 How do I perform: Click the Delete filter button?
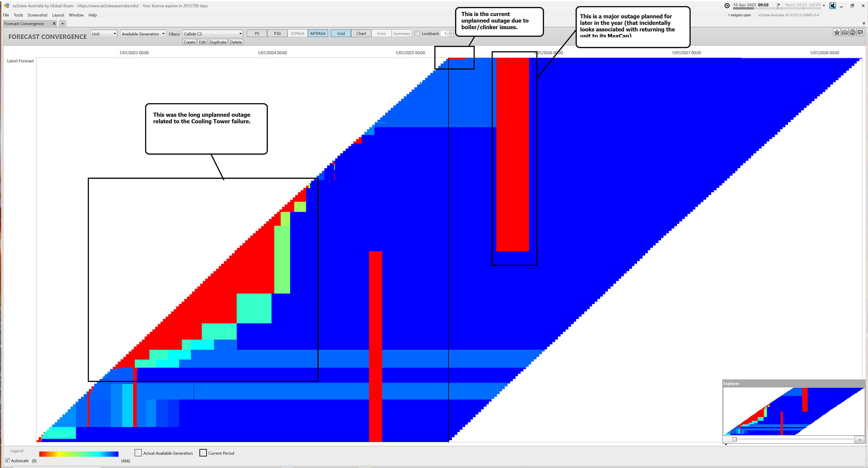(x=236, y=42)
